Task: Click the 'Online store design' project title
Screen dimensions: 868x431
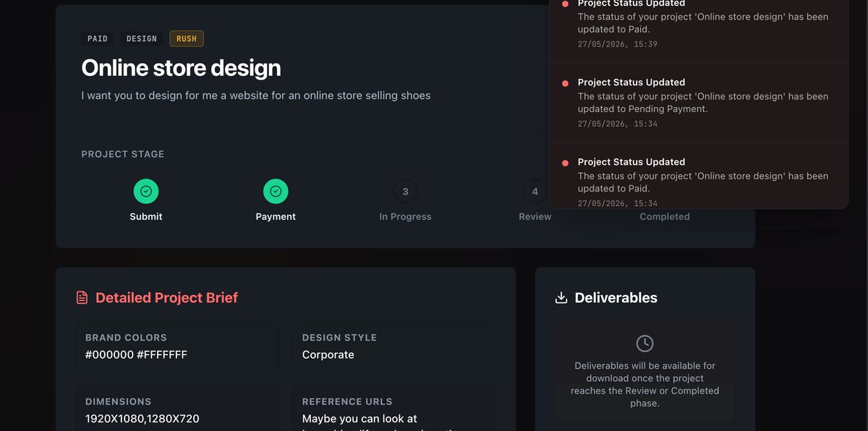Action: point(181,68)
